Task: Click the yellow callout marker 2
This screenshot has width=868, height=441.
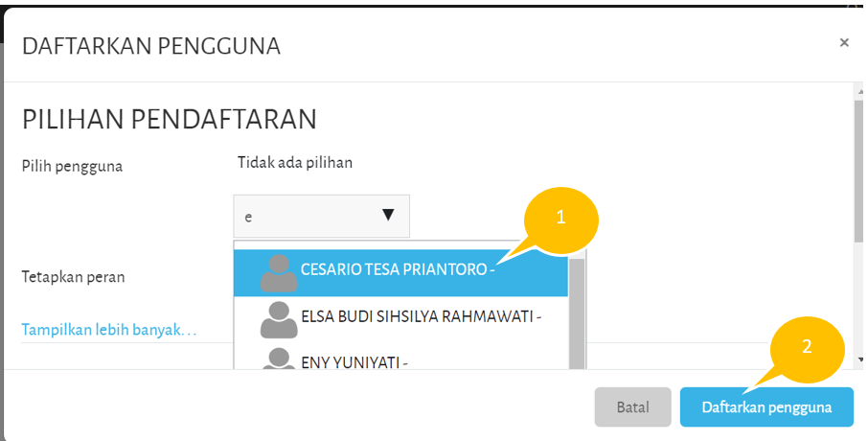Action: point(807,345)
